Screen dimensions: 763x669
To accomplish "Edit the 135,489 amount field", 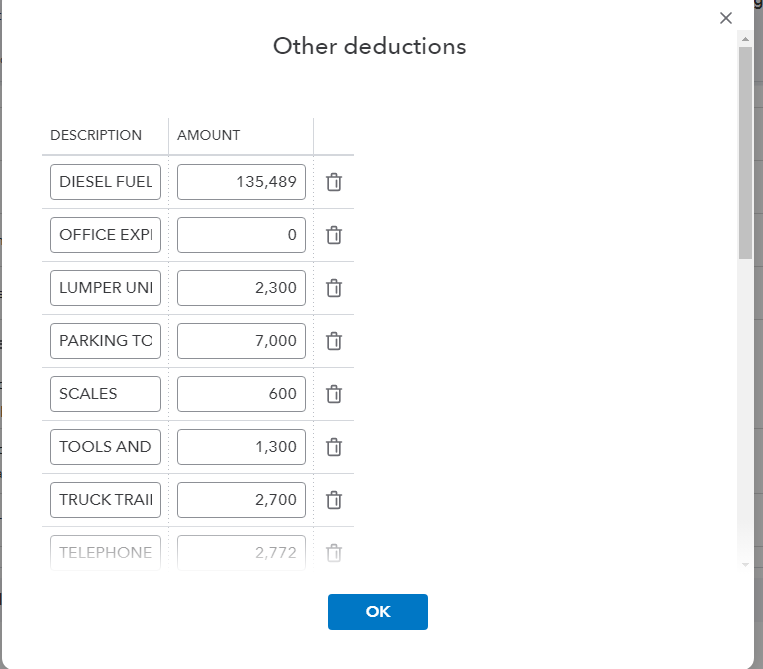I will click(x=241, y=182).
